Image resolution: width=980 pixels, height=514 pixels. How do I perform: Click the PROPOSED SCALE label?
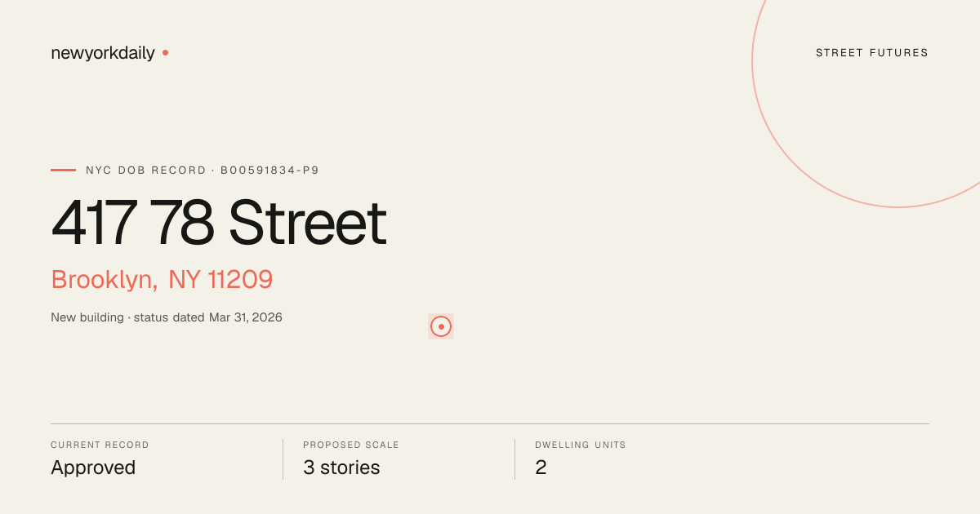click(351, 445)
